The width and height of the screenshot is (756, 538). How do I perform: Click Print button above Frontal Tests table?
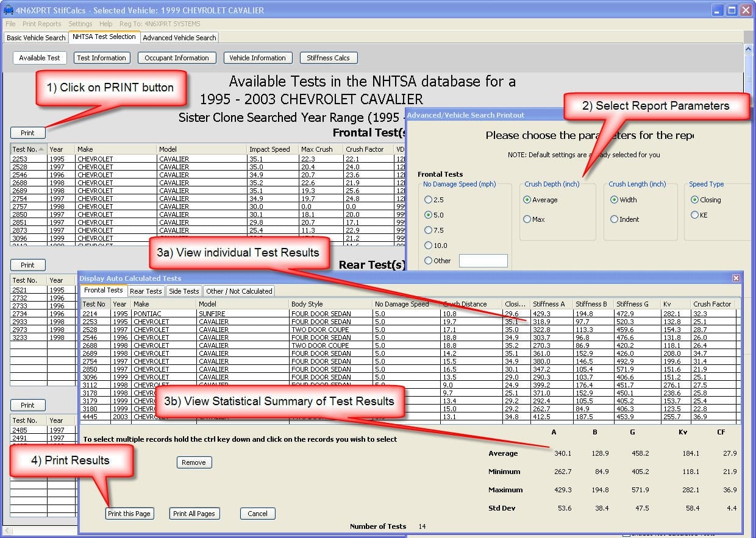[27, 133]
